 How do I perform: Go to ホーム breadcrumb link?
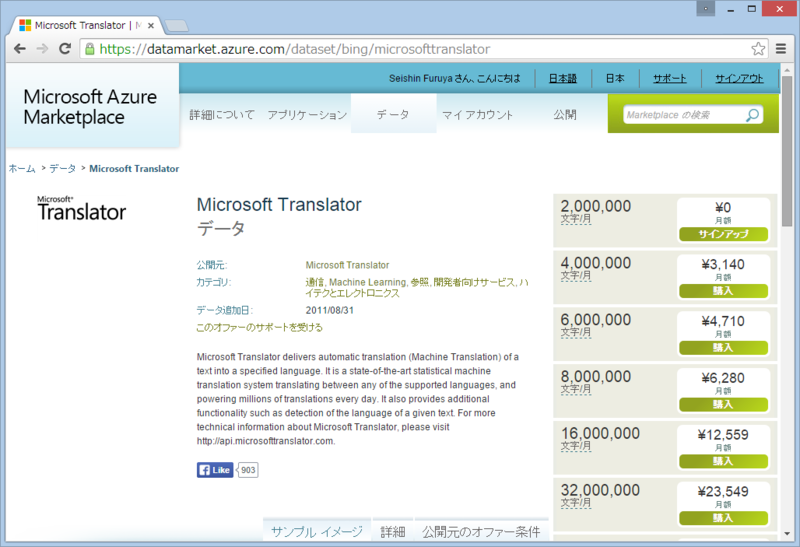coord(22,168)
